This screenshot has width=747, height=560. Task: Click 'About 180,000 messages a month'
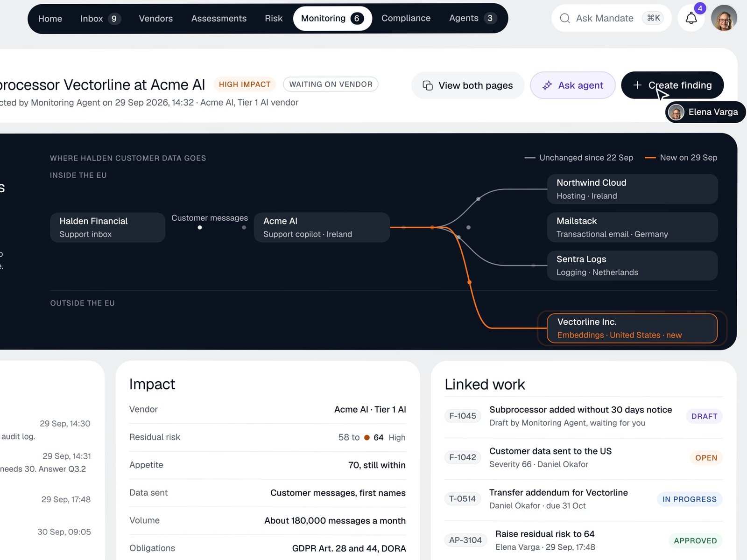click(x=335, y=521)
